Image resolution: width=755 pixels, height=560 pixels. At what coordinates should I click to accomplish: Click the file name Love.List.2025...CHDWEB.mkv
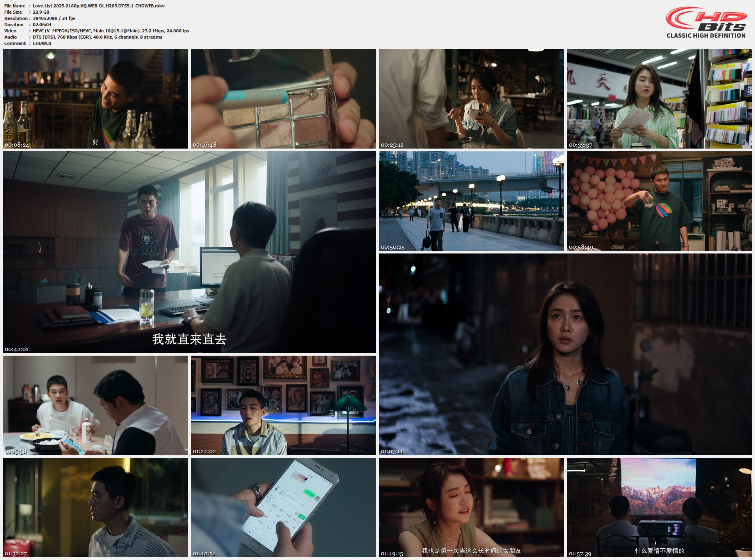(99, 6)
